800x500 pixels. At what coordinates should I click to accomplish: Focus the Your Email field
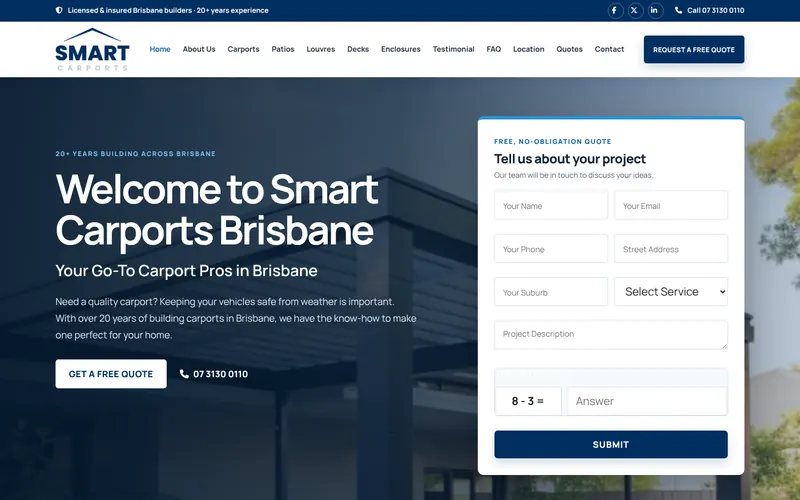[x=671, y=206]
